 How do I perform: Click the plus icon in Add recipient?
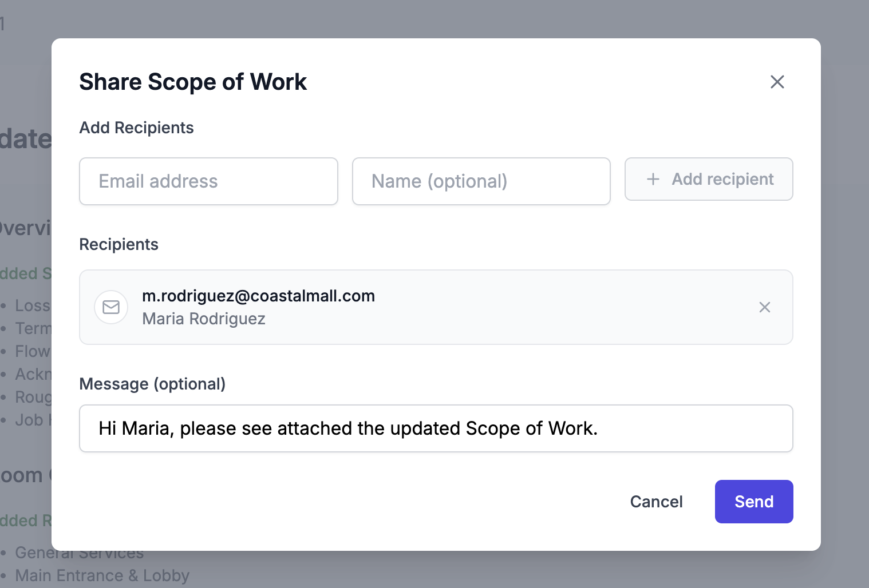[653, 179]
